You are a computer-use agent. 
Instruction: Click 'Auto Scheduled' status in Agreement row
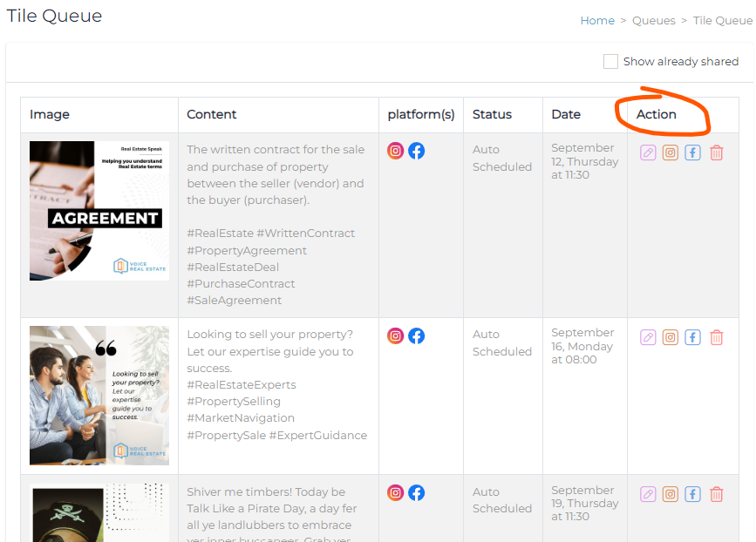coord(502,158)
